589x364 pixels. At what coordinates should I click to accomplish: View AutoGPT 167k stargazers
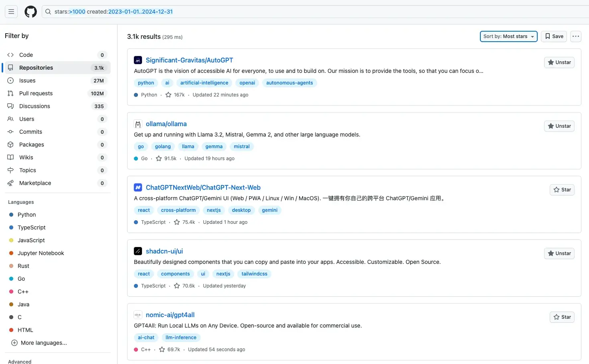pos(175,95)
